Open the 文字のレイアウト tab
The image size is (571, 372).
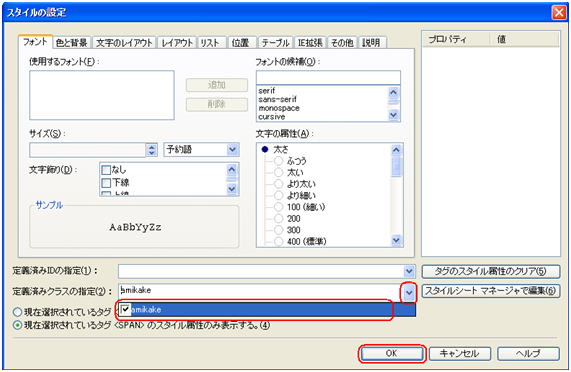point(124,43)
